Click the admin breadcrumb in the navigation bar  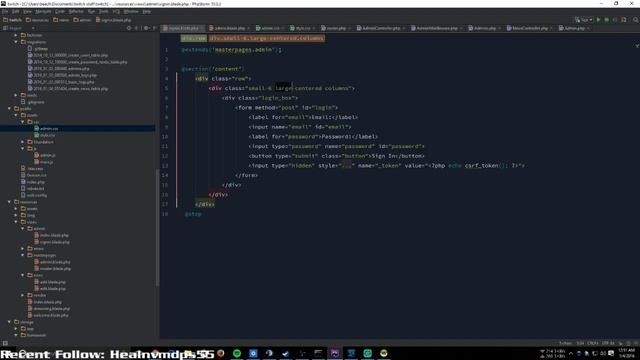[82, 20]
